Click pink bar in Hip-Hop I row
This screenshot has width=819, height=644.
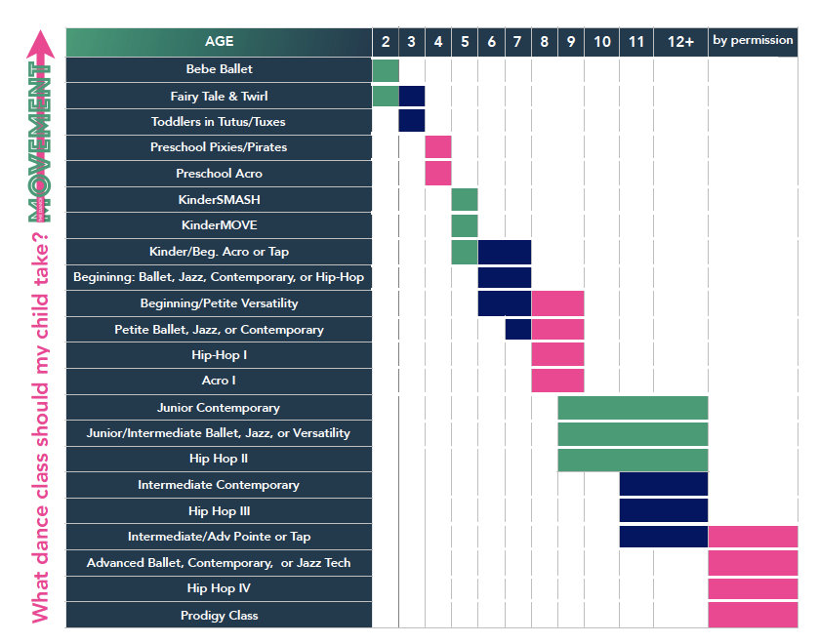click(557, 354)
